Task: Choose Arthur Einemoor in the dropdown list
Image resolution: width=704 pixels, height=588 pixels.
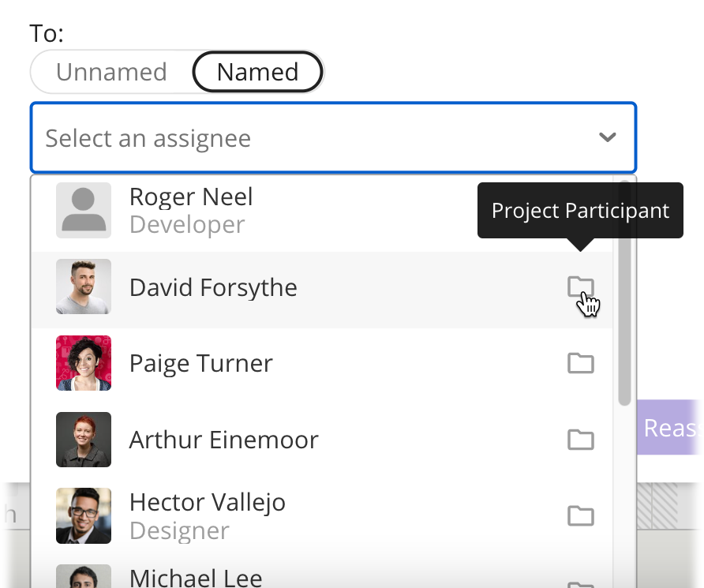Action: click(x=223, y=440)
